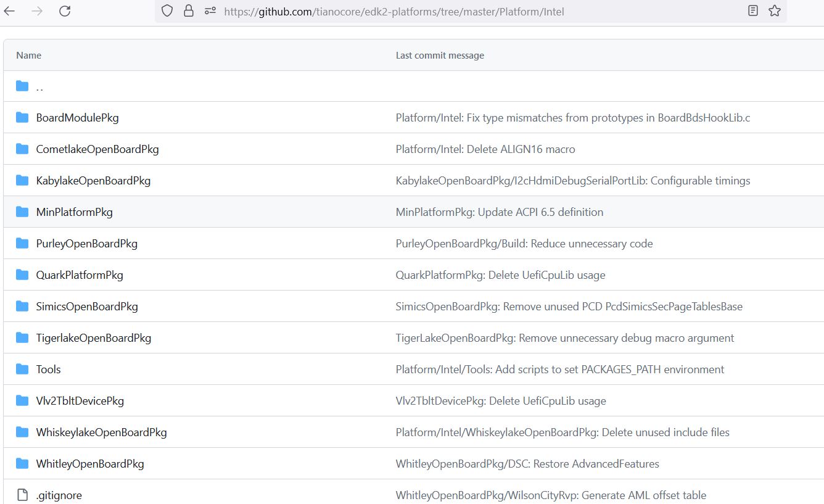Open the WhiskeylakeOpenBoardPkg directory
Viewport: 824px width, 504px height.
[x=101, y=432]
